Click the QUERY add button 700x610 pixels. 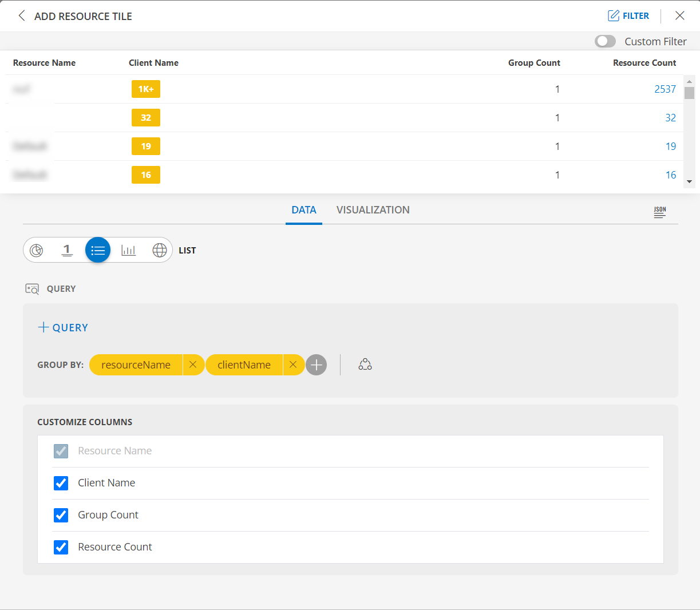[62, 328]
